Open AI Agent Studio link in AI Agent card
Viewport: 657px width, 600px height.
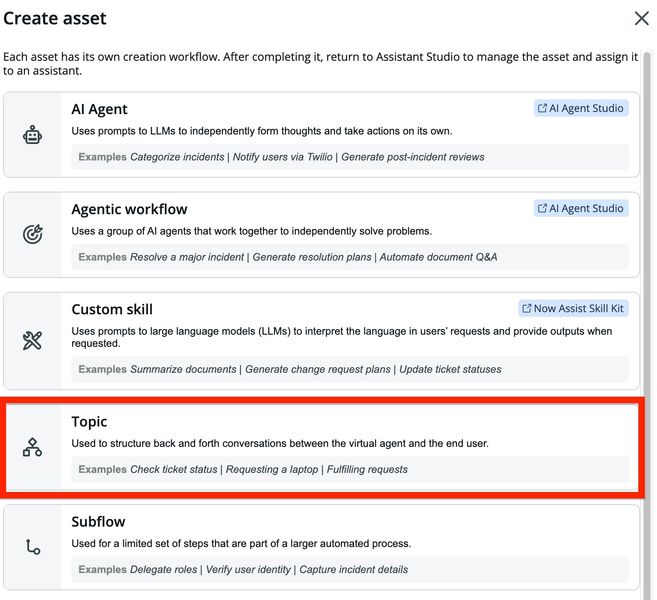point(581,108)
